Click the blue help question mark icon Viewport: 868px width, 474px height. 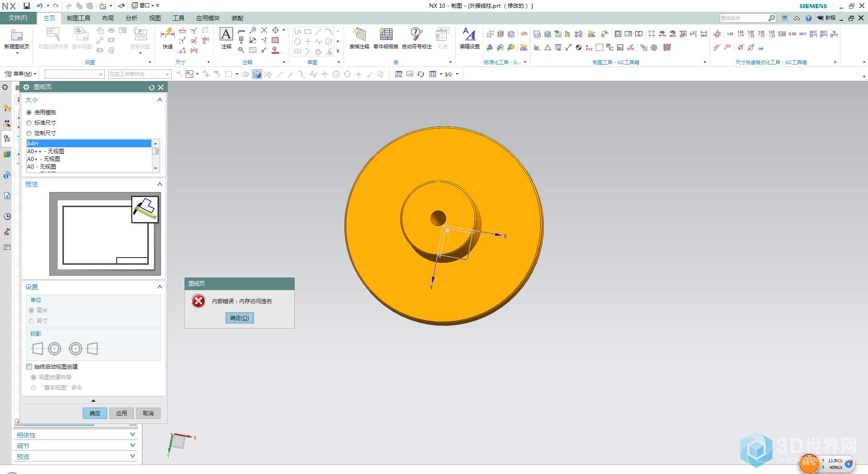808,18
